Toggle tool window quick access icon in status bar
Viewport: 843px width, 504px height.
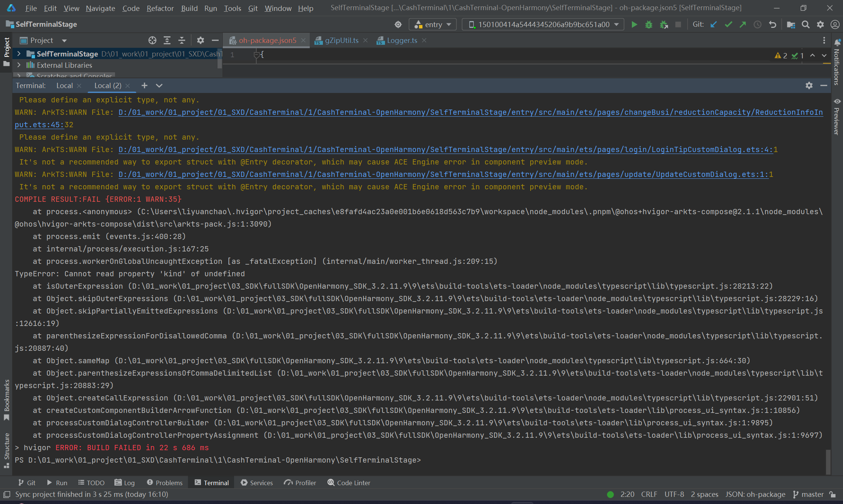click(x=6, y=494)
